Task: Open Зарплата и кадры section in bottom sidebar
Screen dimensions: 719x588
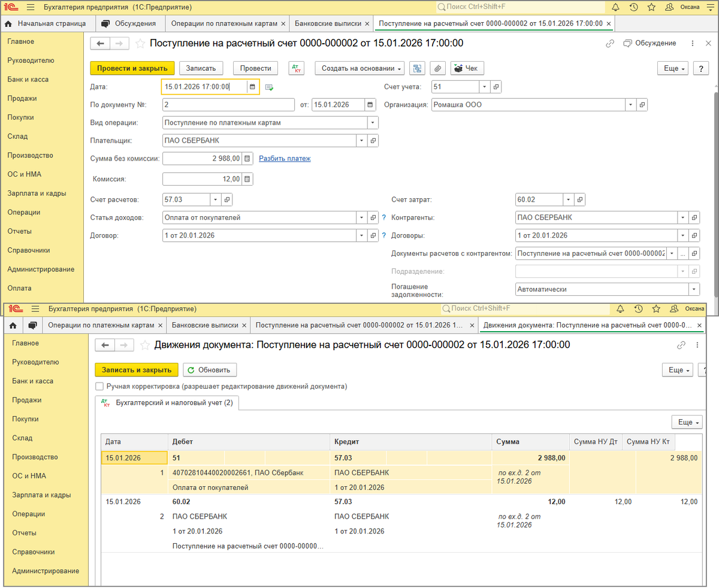Action: (x=41, y=495)
